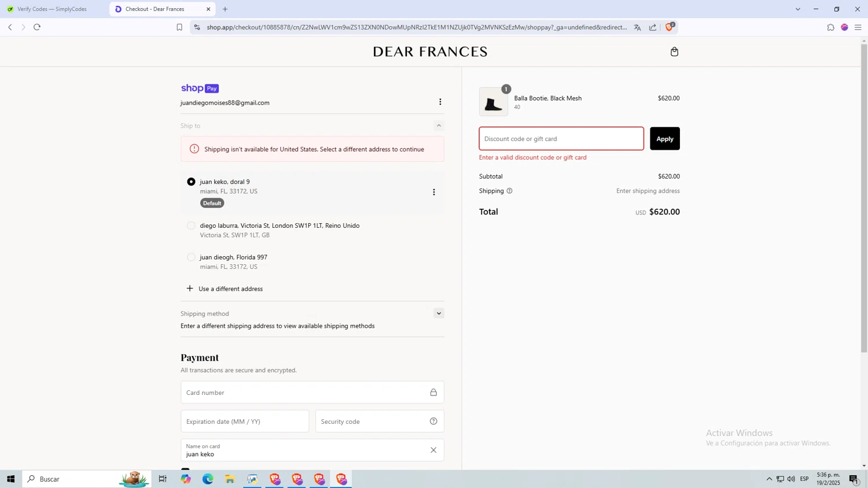Click the taskbar clock and date
The height and width of the screenshot is (488, 868).
tap(828, 479)
